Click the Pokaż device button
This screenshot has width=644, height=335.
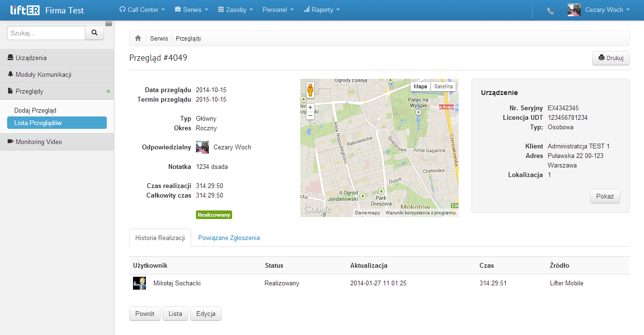pyautogui.click(x=605, y=197)
